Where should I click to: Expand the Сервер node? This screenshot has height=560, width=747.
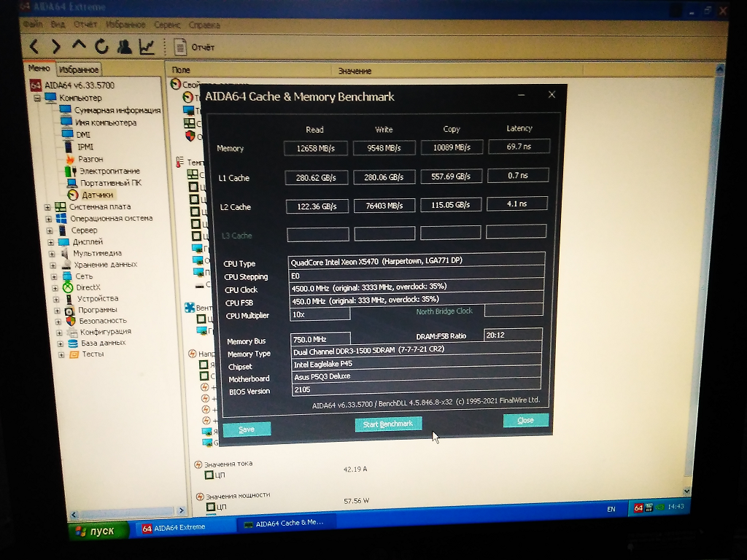point(50,230)
